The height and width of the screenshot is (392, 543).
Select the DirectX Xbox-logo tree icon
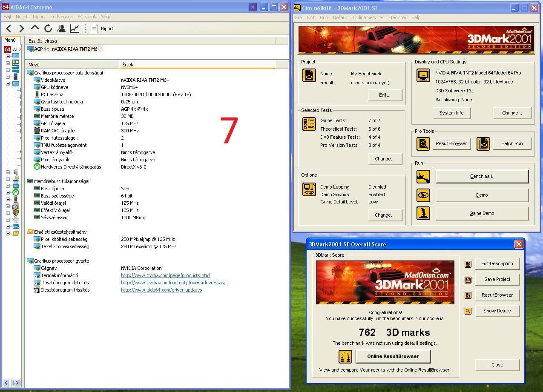(x=16, y=192)
